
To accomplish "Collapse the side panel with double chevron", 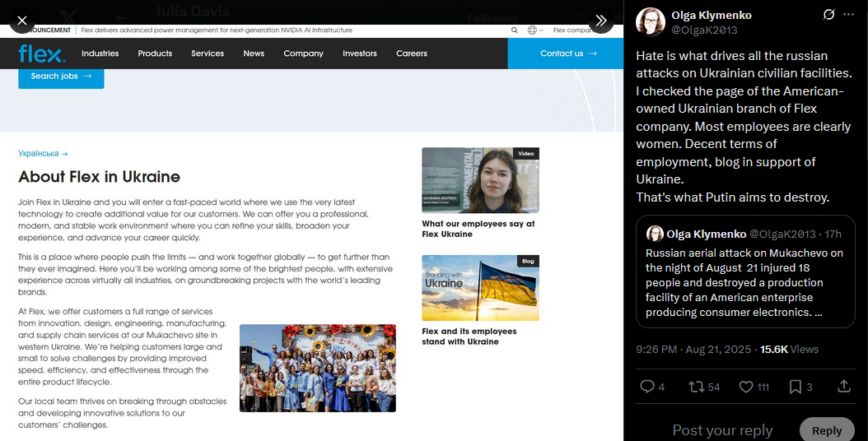I will coord(600,21).
